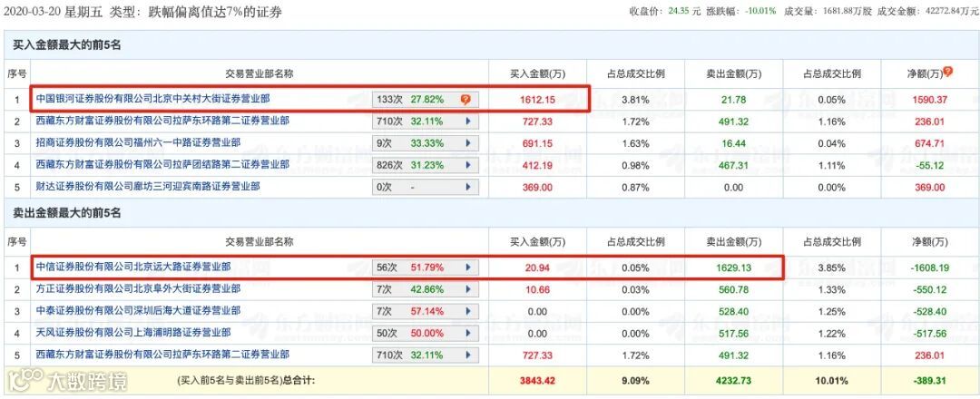
Task: Expand the arrow beside 50次 50.00%
Action: (467, 334)
